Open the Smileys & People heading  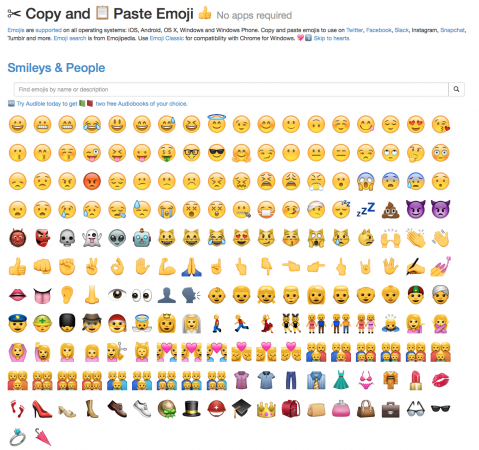click(x=56, y=68)
